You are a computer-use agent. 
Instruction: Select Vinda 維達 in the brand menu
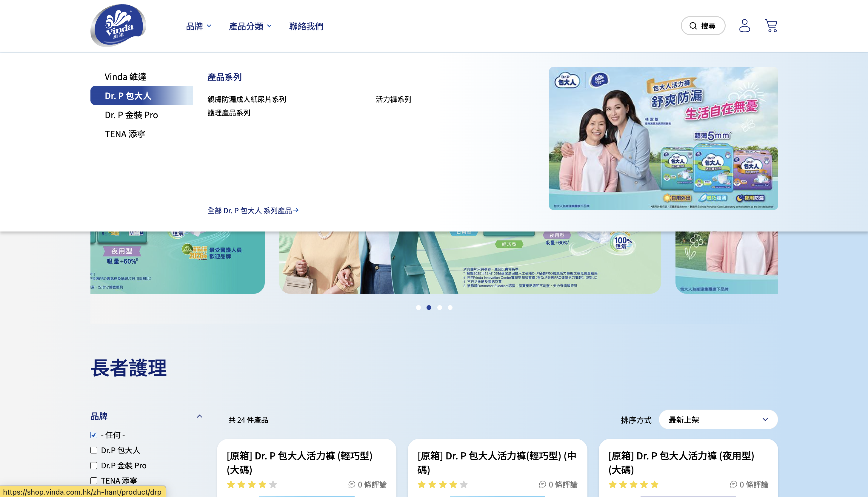pos(125,77)
